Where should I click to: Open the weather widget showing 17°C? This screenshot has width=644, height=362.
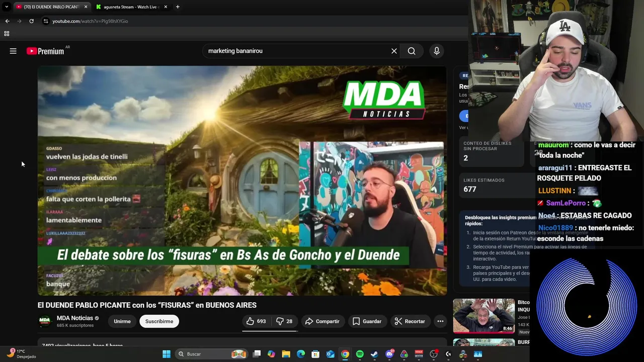click(22, 354)
